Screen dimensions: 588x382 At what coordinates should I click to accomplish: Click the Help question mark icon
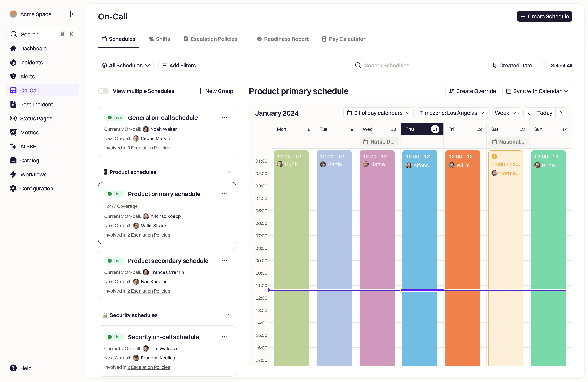tap(13, 368)
